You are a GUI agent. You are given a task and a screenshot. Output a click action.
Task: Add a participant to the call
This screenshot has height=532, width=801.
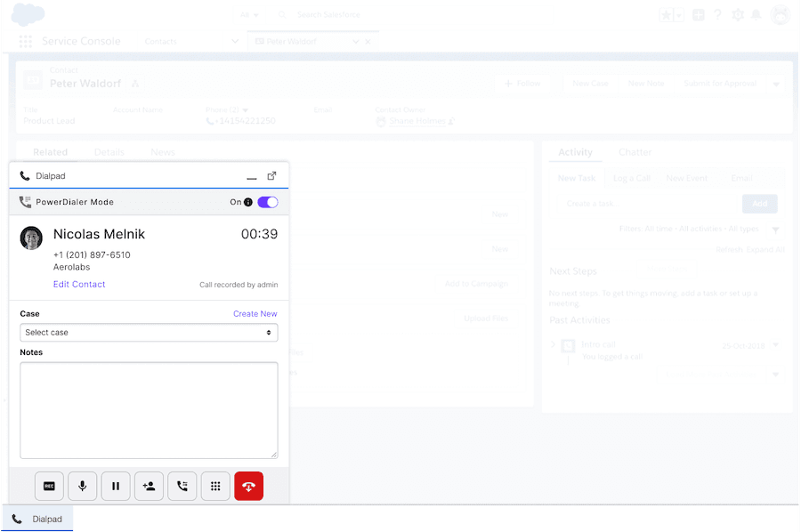click(149, 486)
